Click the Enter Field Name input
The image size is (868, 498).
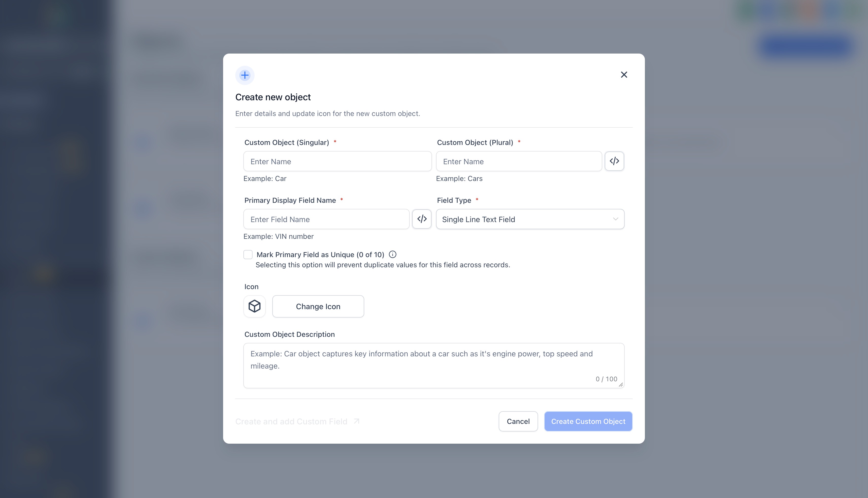click(x=326, y=219)
